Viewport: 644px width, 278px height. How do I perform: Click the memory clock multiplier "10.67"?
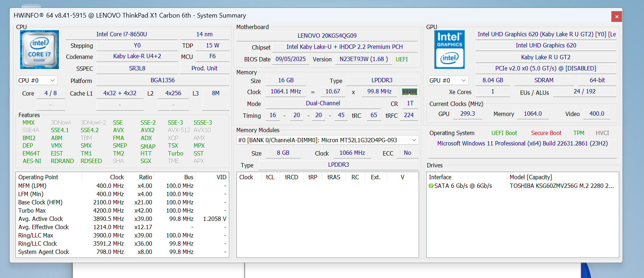(x=333, y=92)
